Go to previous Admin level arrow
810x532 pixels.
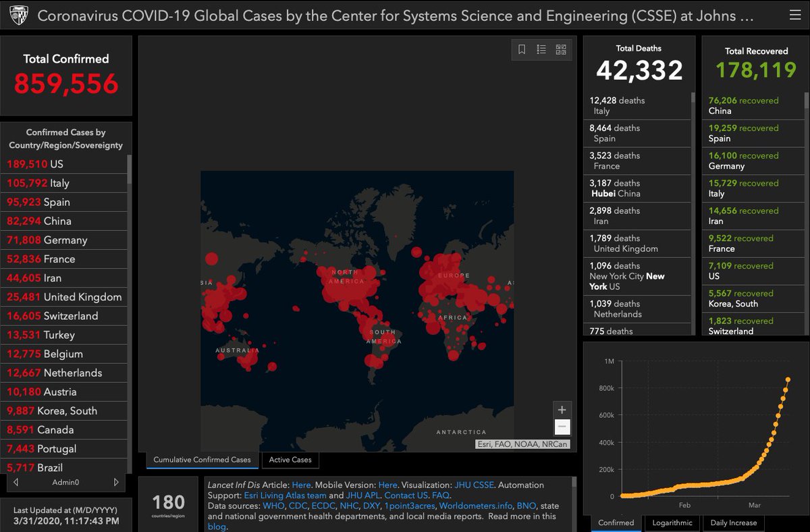(16, 482)
